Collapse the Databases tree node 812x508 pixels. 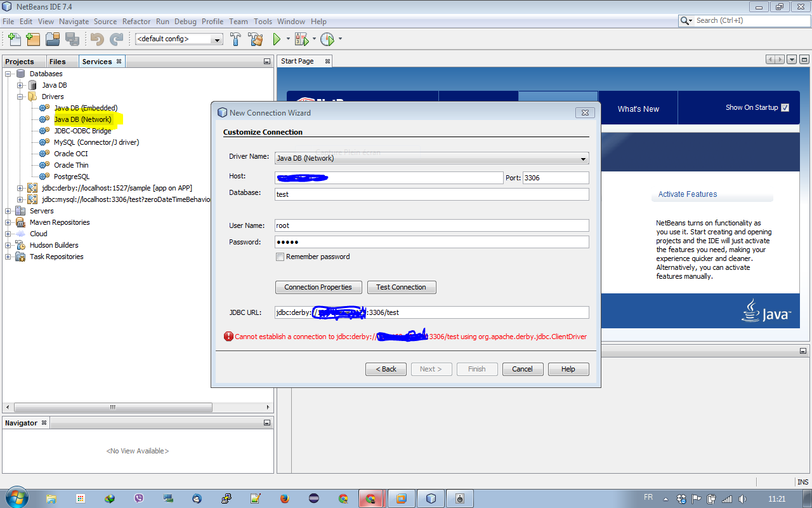tap(8, 74)
